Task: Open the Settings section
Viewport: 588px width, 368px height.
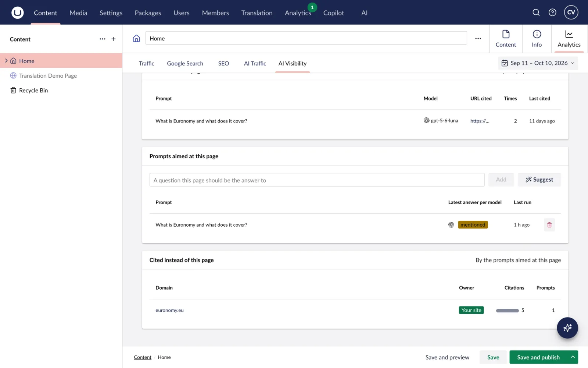Action: click(x=111, y=13)
